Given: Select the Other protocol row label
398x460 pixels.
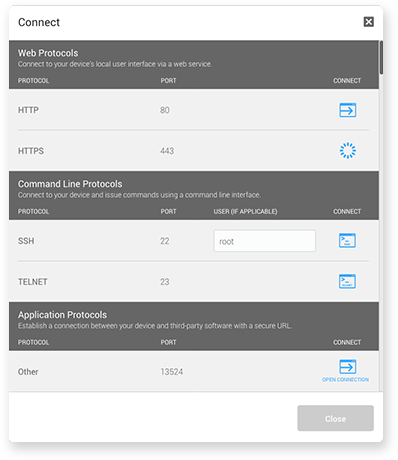Looking at the screenshot, I should (x=28, y=372).
